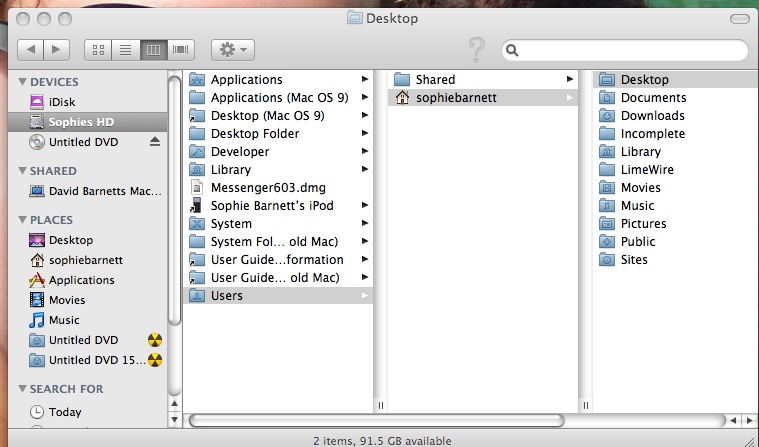Select the Sites folder
The width and height of the screenshot is (759, 447).
coord(676,260)
